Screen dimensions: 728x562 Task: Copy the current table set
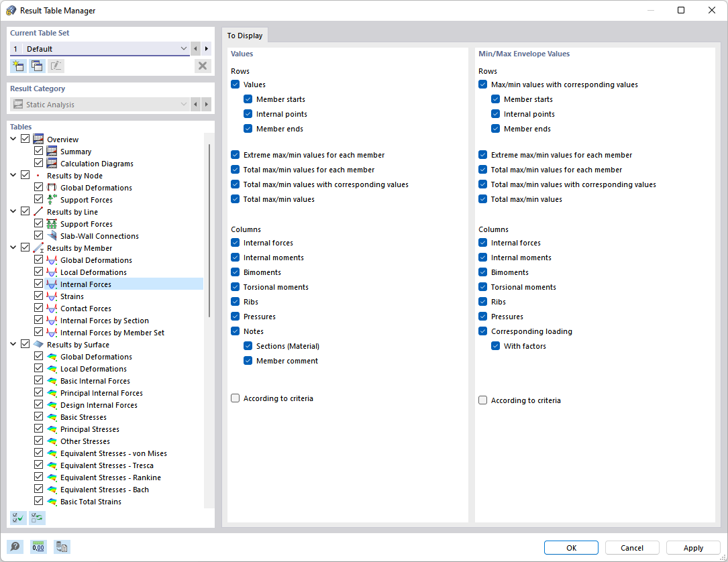tap(36, 65)
